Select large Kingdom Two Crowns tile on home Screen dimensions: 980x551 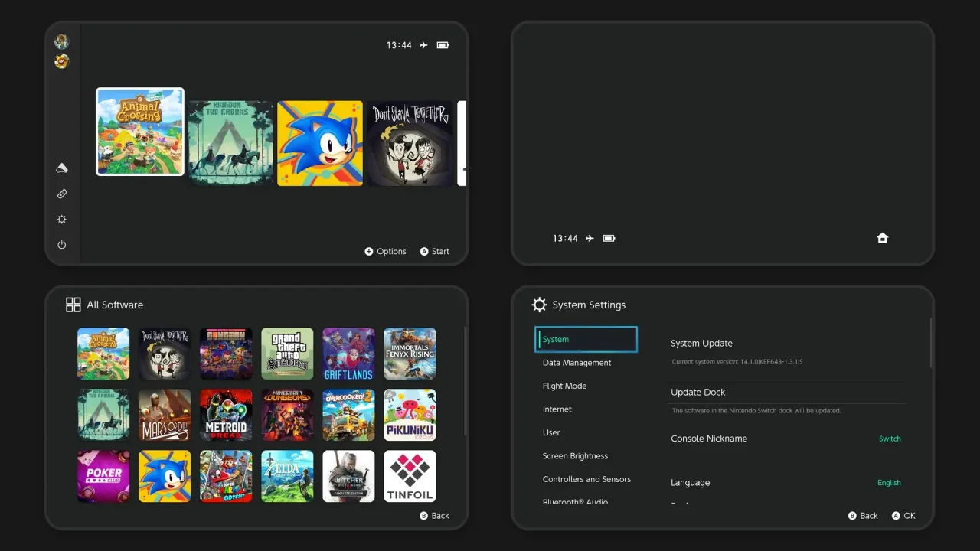tap(230, 143)
